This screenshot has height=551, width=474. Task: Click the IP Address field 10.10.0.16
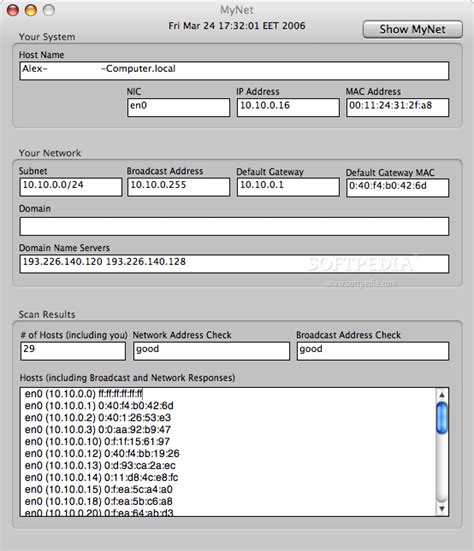[288, 107]
